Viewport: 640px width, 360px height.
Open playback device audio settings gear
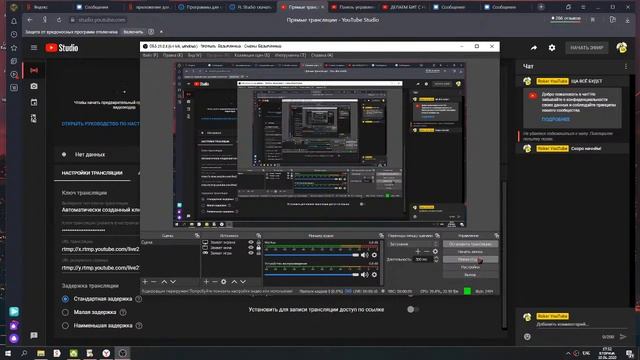[x=374, y=275]
